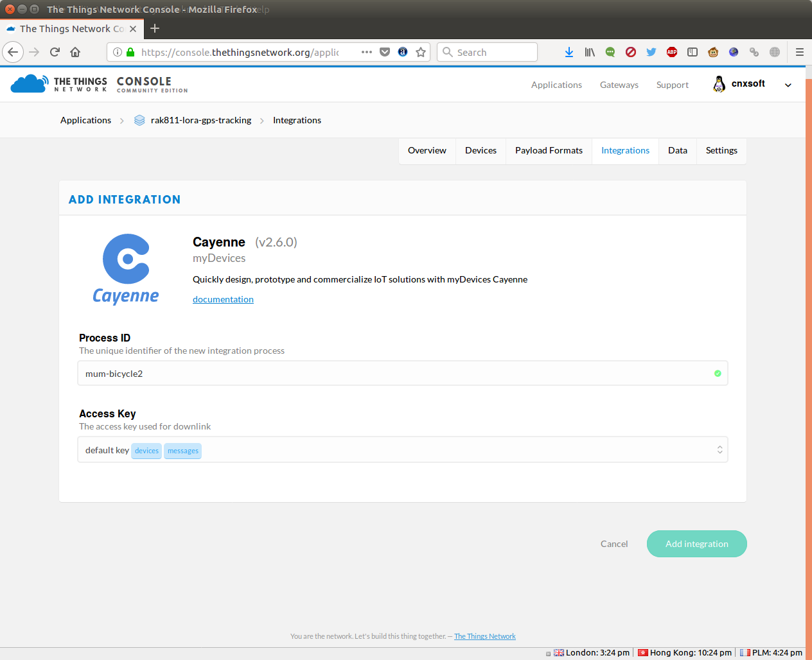Viewport: 812px width, 660px height.
Task: Click the green validation check in Process ID
Action: pyautogui.click(x=718, y=374)
